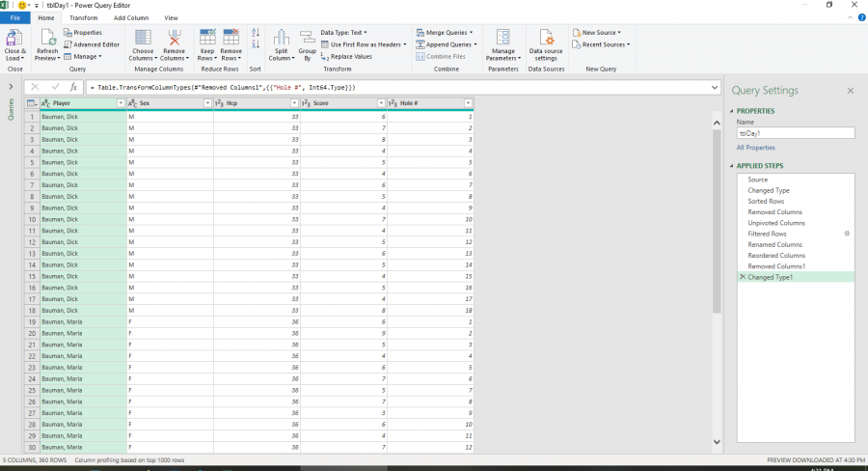Click the New Source icon
The height and width of the screenshot is (471, 868).
click(x=577, y=33)
